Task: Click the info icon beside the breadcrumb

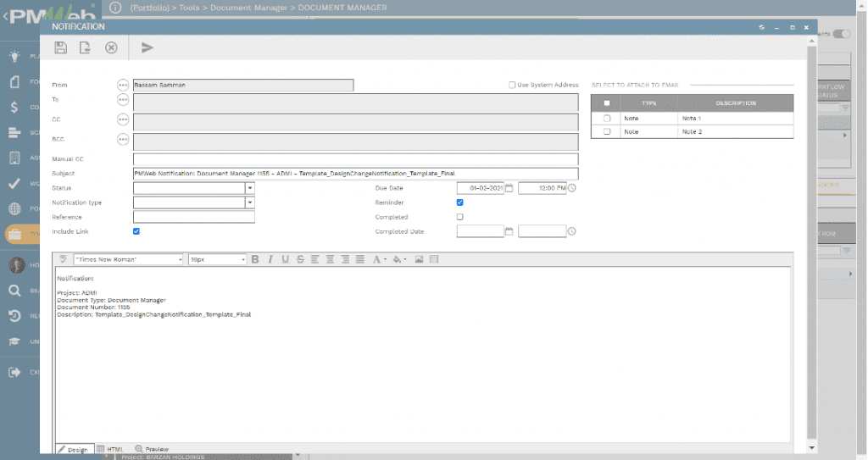Action: click(115, 8)
